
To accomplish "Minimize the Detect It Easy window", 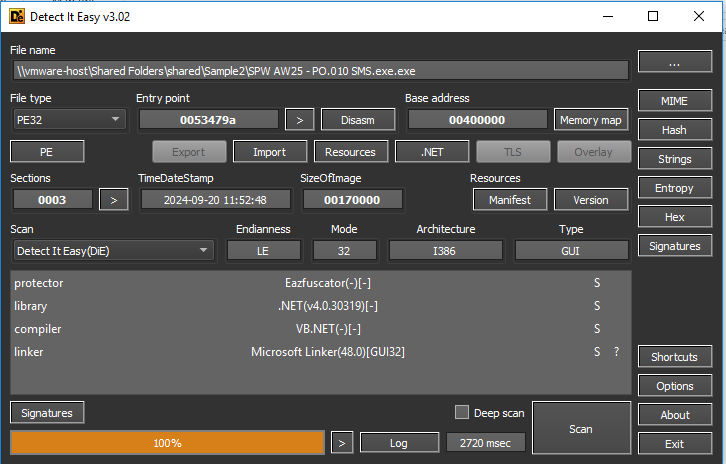I will (608, 16).
